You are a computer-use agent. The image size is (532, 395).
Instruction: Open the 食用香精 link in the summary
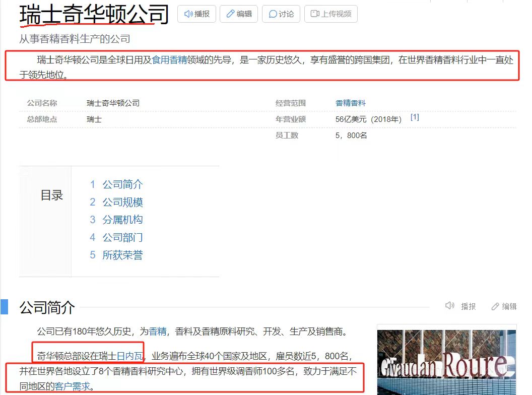(x=169, y=60)
